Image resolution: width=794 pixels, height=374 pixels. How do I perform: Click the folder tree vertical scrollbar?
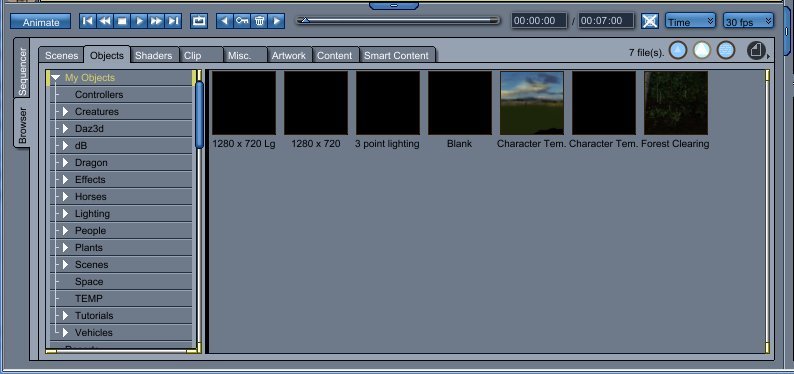[x=200, y=114]
